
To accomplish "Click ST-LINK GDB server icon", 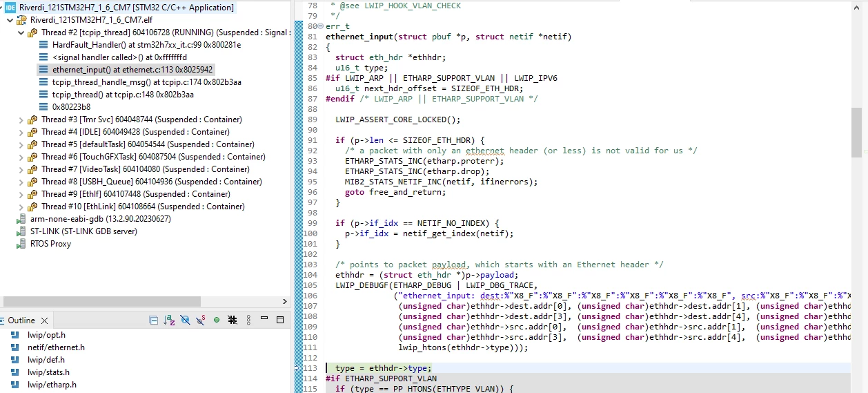I will click(21, 231).
